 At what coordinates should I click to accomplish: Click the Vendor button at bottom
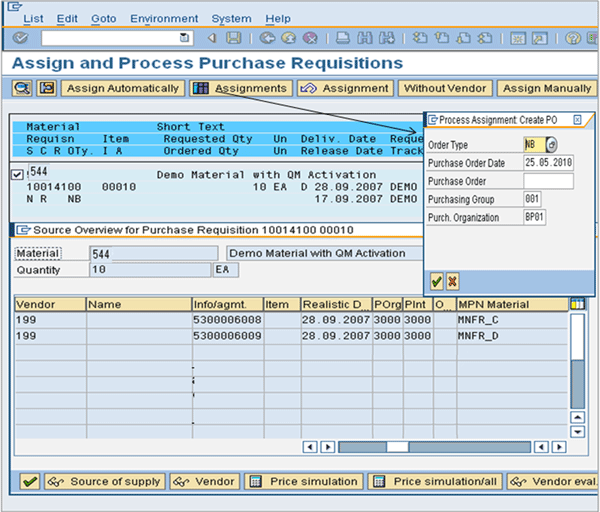(205, 481)
